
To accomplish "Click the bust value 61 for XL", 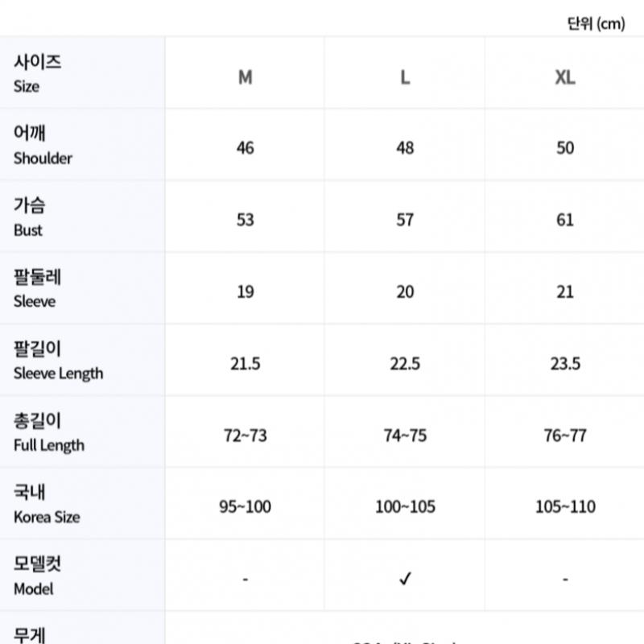I will (x=565, y=220).
